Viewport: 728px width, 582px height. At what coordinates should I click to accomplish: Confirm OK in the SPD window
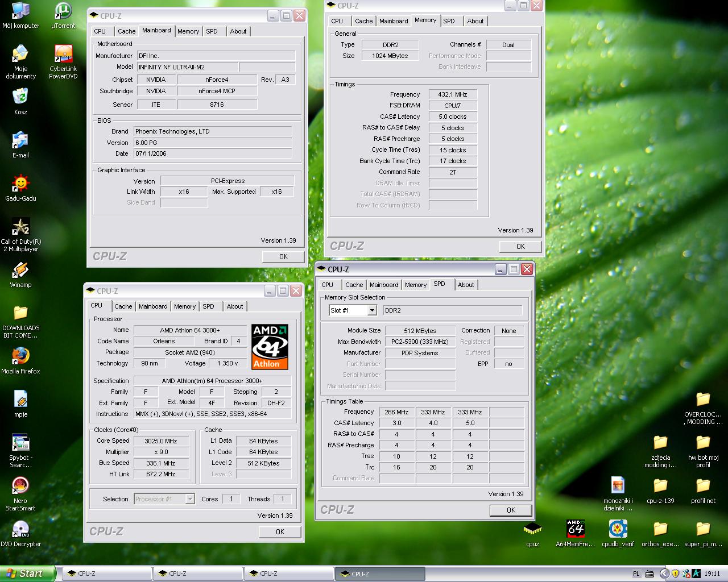(x=511, y=510)
